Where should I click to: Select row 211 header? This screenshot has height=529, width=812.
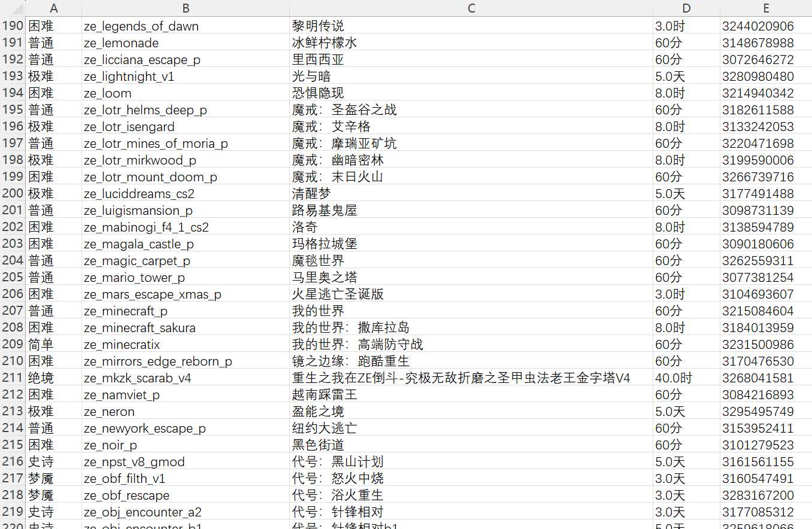[13, 378]
